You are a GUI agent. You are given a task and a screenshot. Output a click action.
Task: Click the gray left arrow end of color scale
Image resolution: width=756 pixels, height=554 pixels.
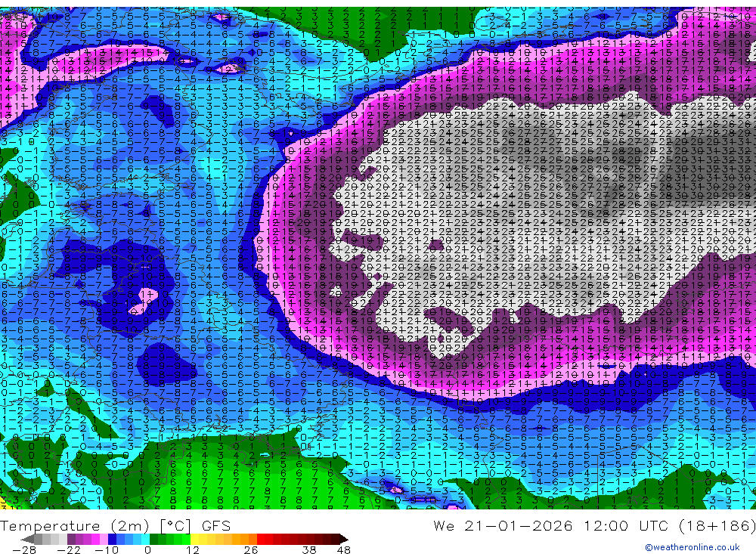click(x=28, y=539)
